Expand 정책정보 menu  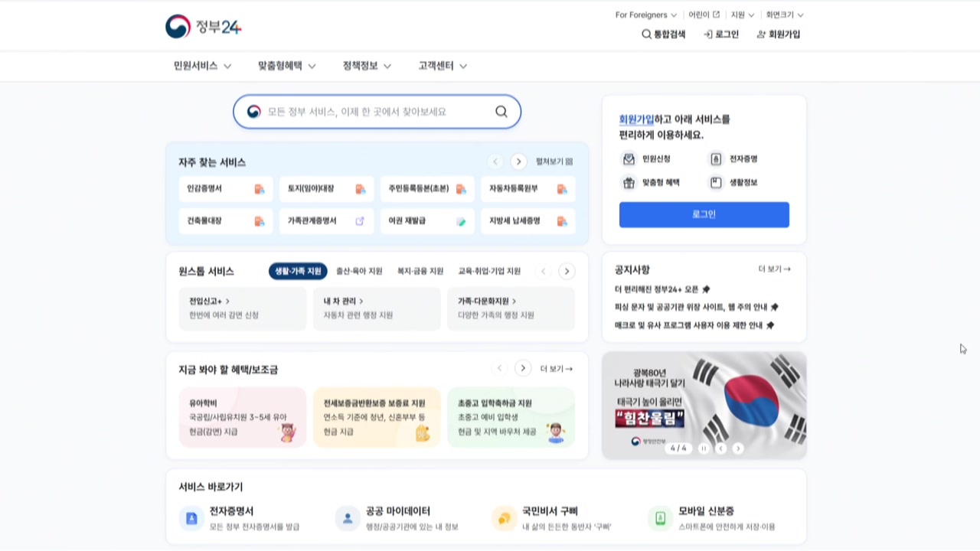(367, 66)
